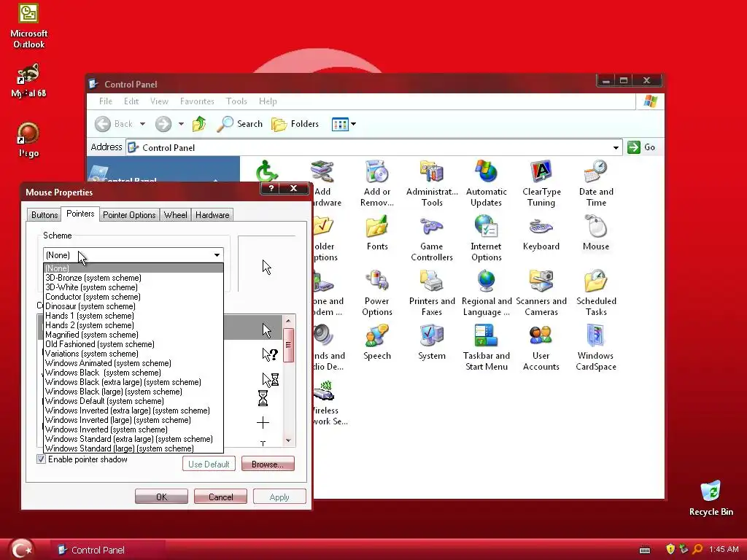Click the Microsoft Outlook desktop icon
747x560 pixels.
tap(28, 26)
